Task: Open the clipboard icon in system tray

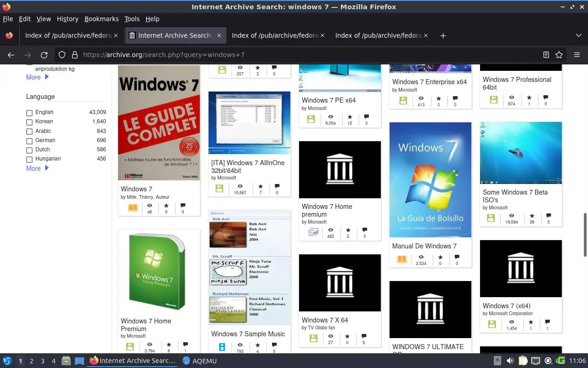Action: tap(523, 361)
